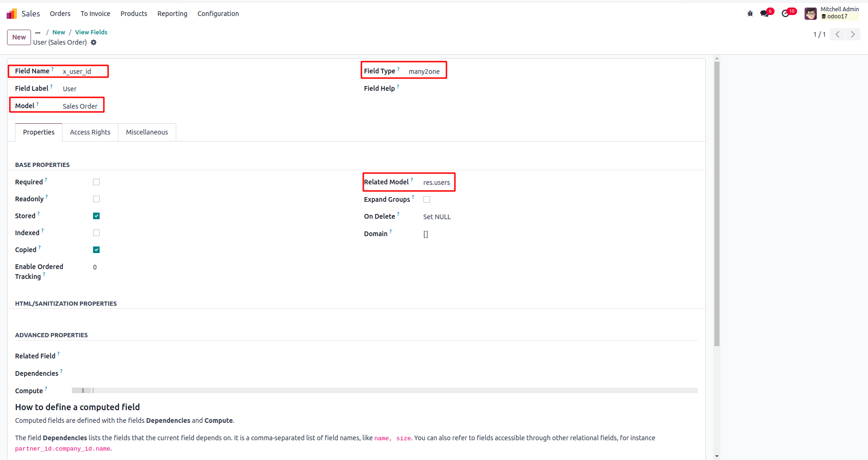
Task: Open the debug bug icon menu
Action: pos(750,14)
